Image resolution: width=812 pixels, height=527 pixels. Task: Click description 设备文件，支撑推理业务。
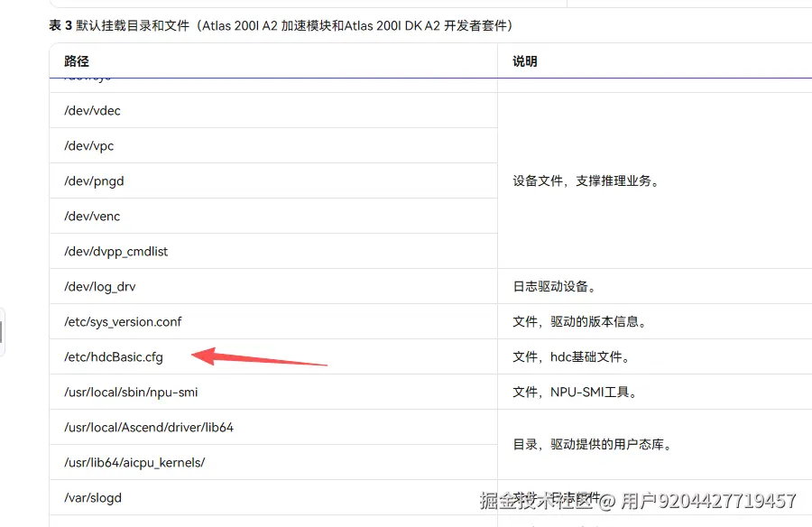click(x=586, y=180)
